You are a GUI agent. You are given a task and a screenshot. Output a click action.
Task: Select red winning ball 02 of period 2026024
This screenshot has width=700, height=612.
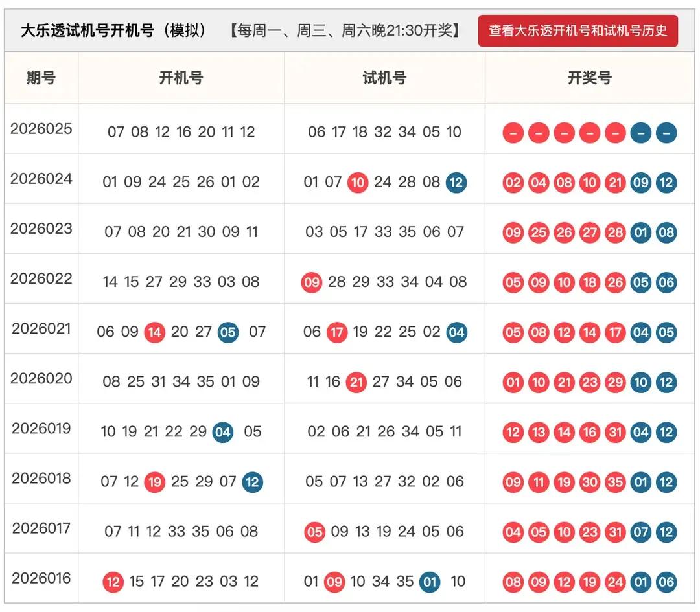point(513,183)
